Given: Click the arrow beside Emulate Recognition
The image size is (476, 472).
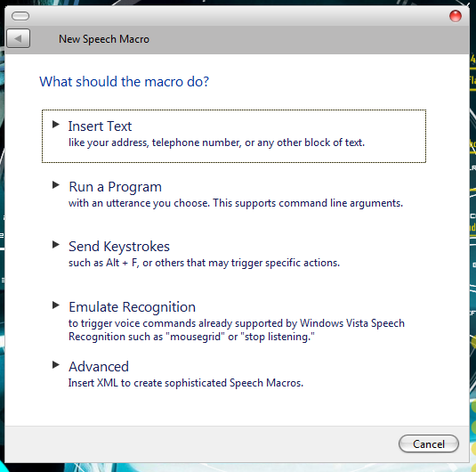Looking at the screenshot, I should [x=56, y=305].
